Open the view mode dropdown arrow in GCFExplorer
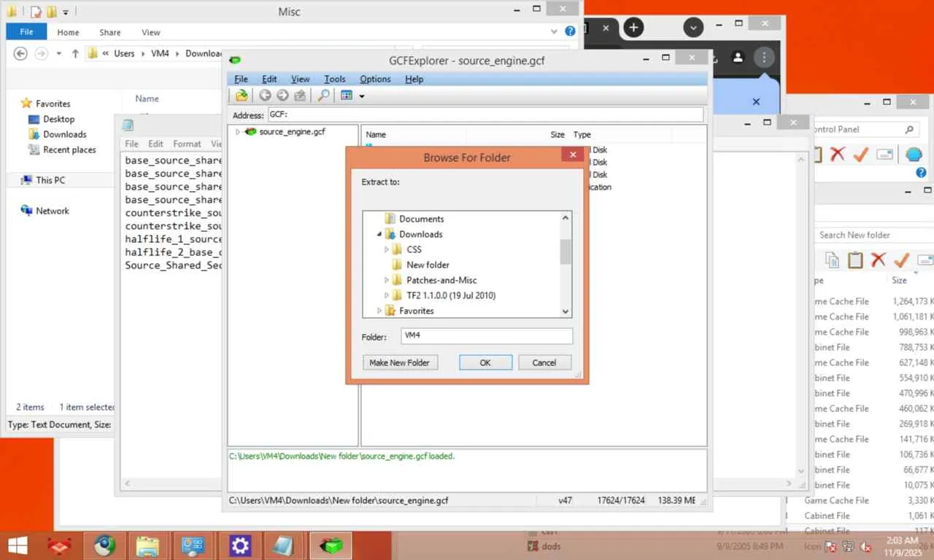Viewport: 934px width, 560px height. [x=361, y=96]
